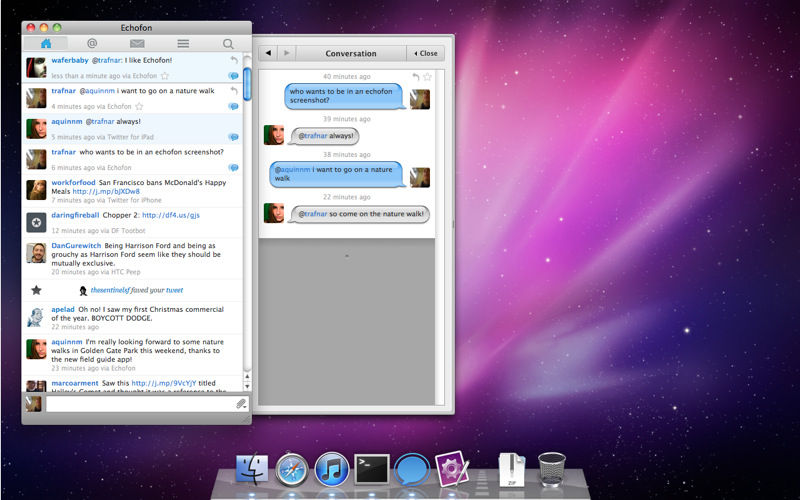Click the timeline scroll up arrow

(247, 377)
